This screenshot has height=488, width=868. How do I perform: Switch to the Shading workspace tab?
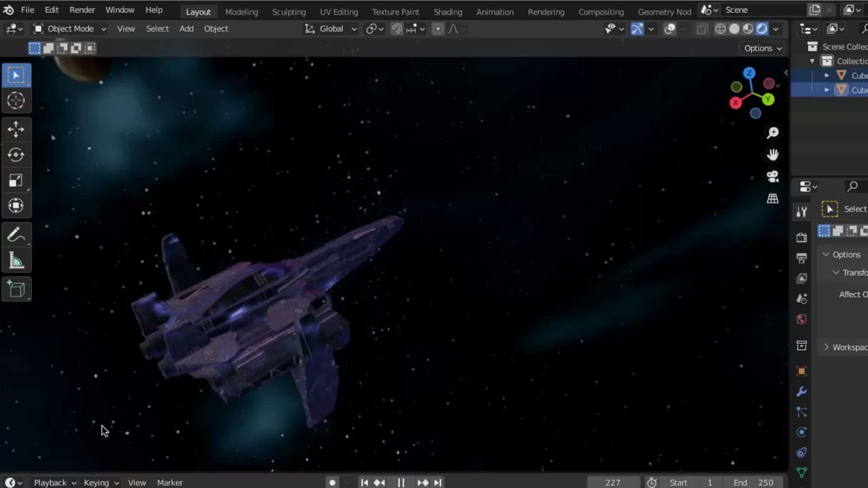pos(448,12)
